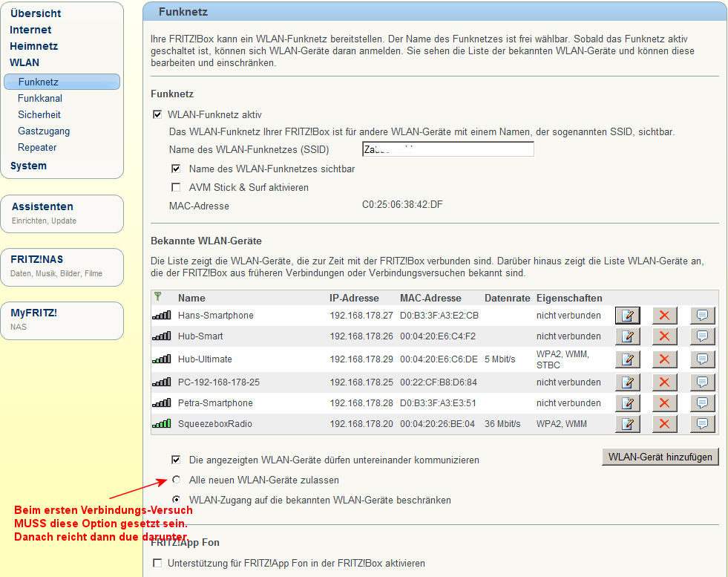The image size is (728, 577).
Task: Select WLAN-Zugang auf bekannte Geräte beschränken
Action: coord(176,500)
